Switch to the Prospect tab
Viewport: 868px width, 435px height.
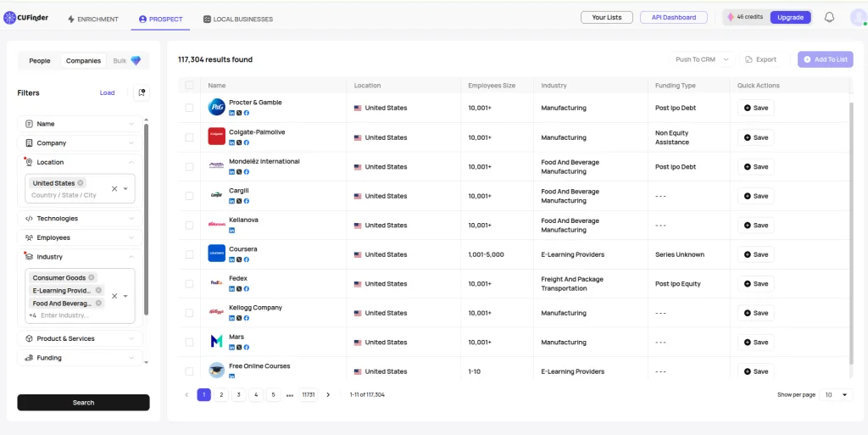[160, 19]
